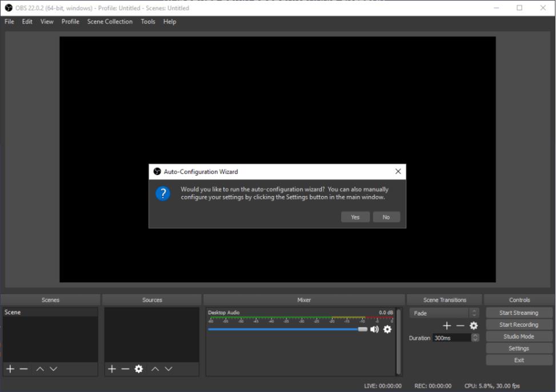
Task: Adjust the Duration 300ms spinner arrows
Action: 475,338
